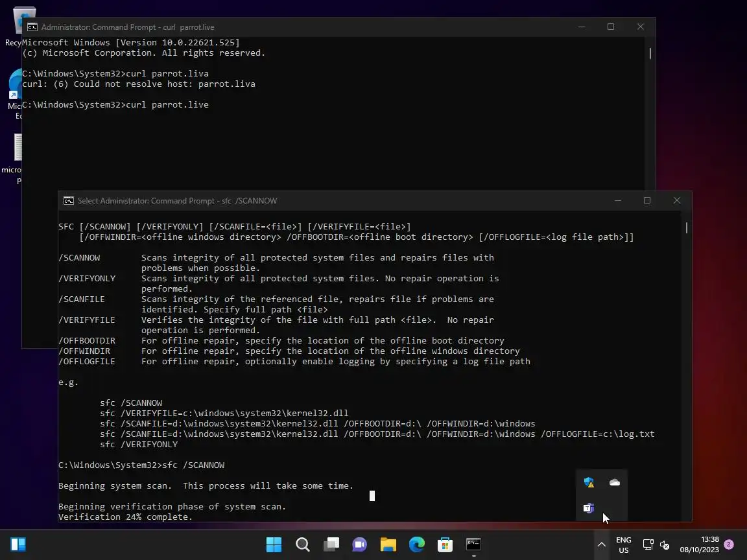Image resolution: width=747 pixels, height=560 pixels.
Task: Click the curl parrot.live window system icon
Action: point(32,27)
